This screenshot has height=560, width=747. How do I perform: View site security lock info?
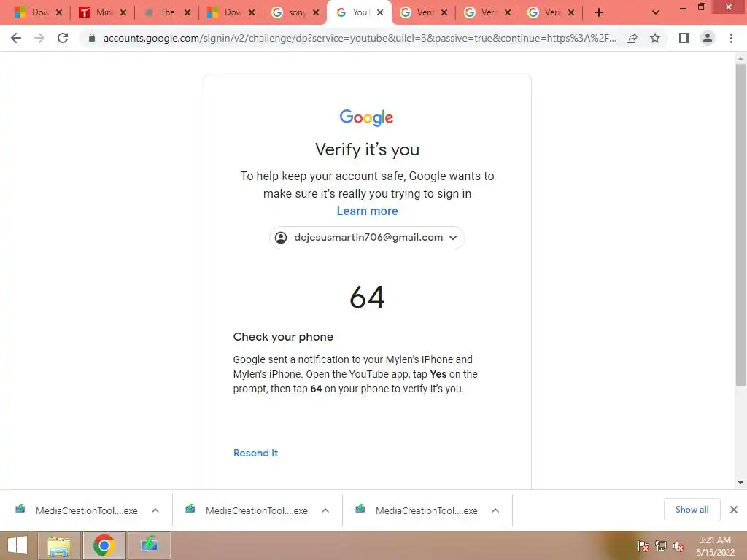(x=92, y=38)
